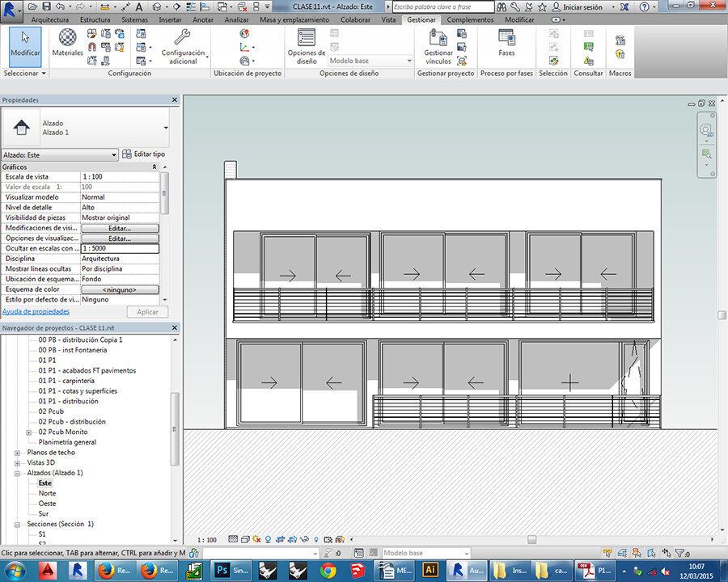Open the Modelo base ribbon dropdown
The width and height of the screenshot is (728, 582).
click(370, 61)
